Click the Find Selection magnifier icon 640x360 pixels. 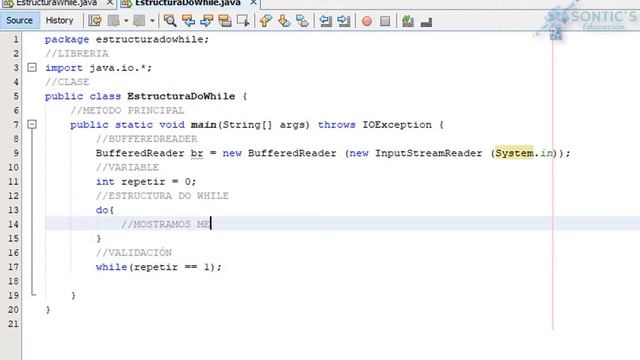coord(170,20)
